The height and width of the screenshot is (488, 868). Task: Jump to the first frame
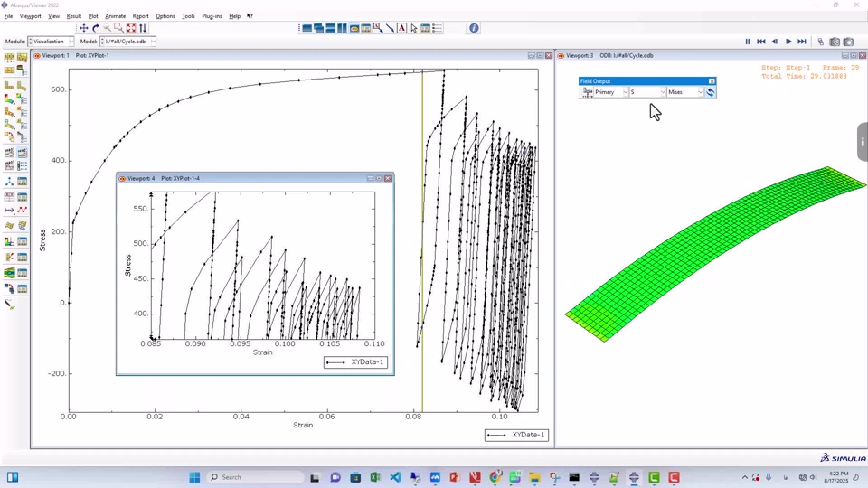[x=761, y=42]
